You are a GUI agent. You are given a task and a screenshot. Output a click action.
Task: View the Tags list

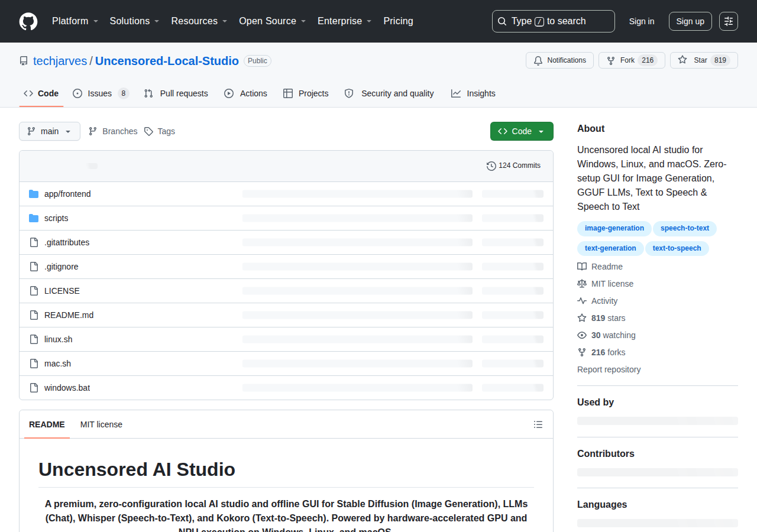(x=160, y=131)
